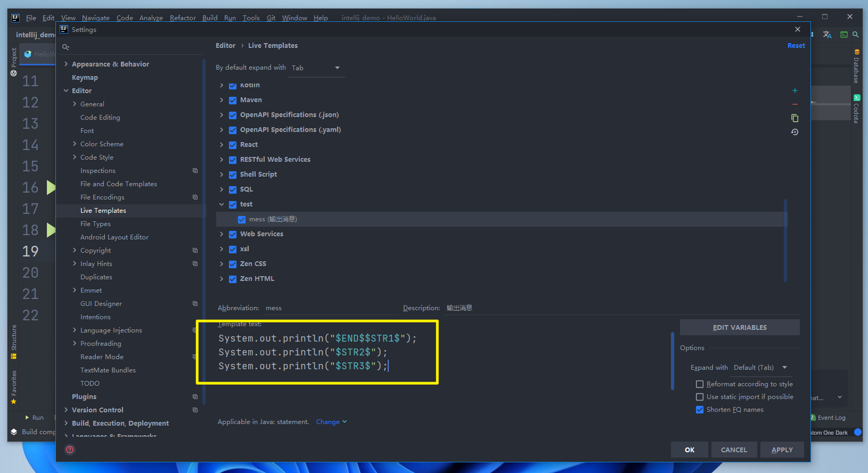Screen dimensions: 868x473
Task: Click the search everywhere magnifier icon
Action: [855, 35]
